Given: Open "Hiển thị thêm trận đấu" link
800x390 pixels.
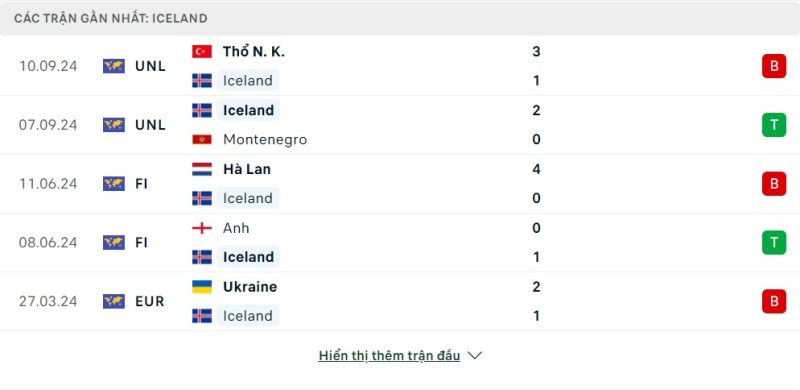Looking at the screenshot, I should 389,355.
